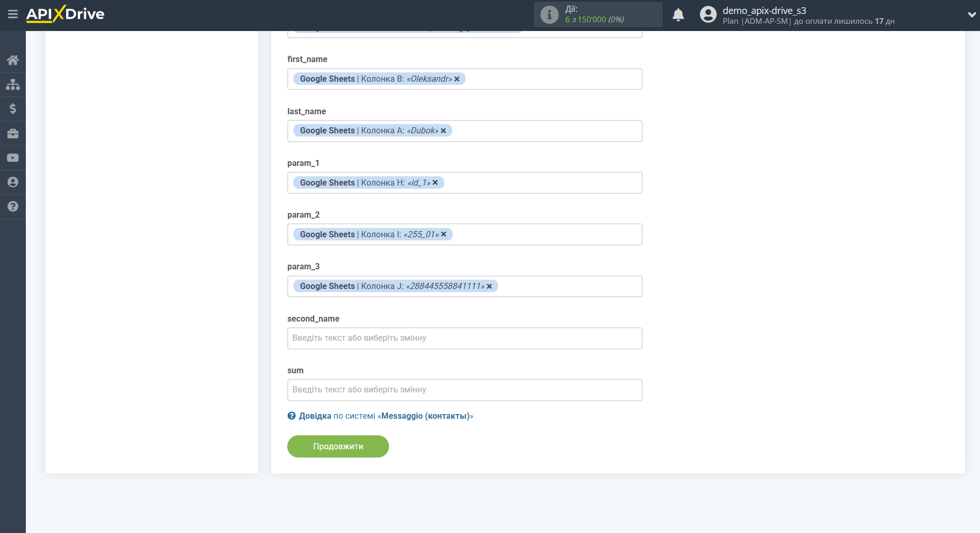The height and width of the screenshot is (533, 980).
Task: Open the video tutorials YouTube icon
Action: click(x=13, y=158)
